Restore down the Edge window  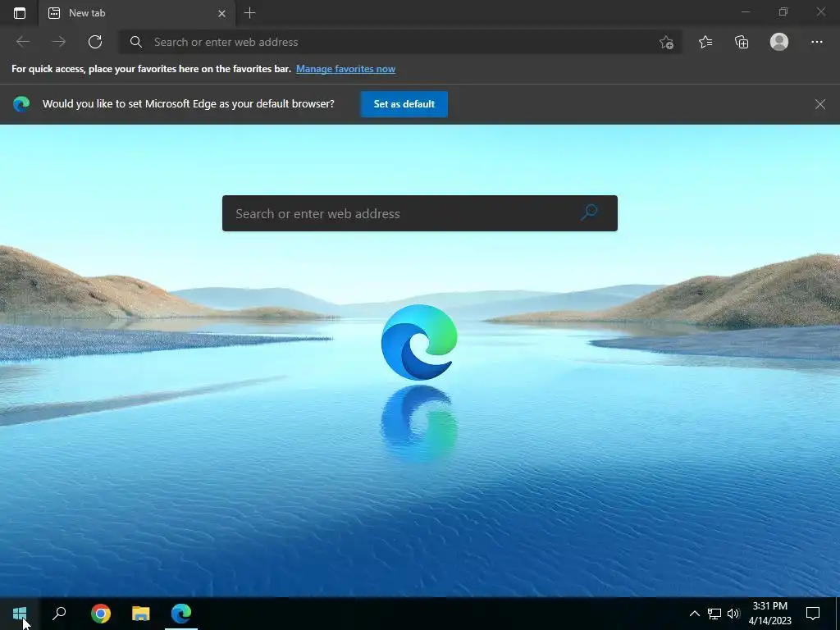coord(783,11)
